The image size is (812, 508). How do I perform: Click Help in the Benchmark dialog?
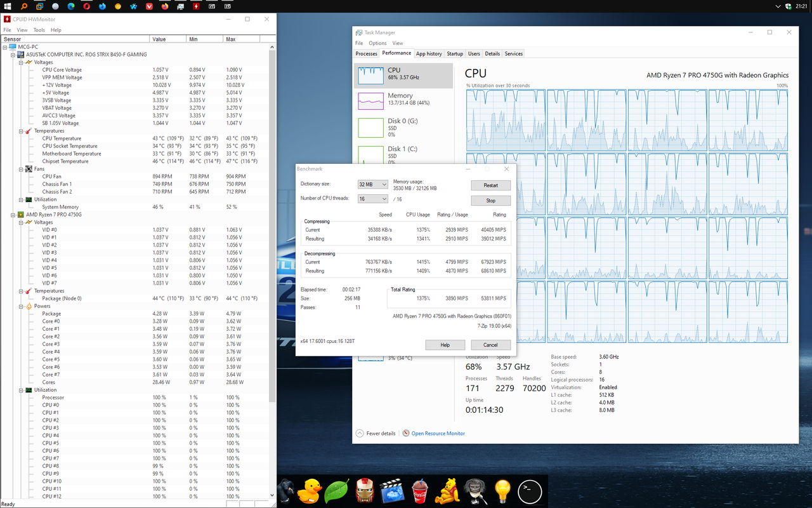[445, 345]
